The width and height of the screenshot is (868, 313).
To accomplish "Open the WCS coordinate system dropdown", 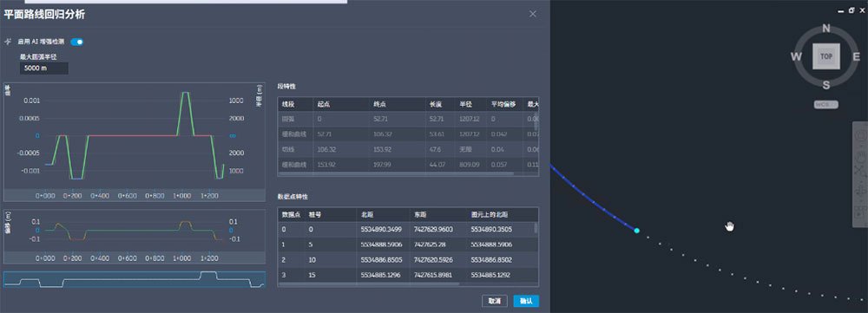I will 826,104.
